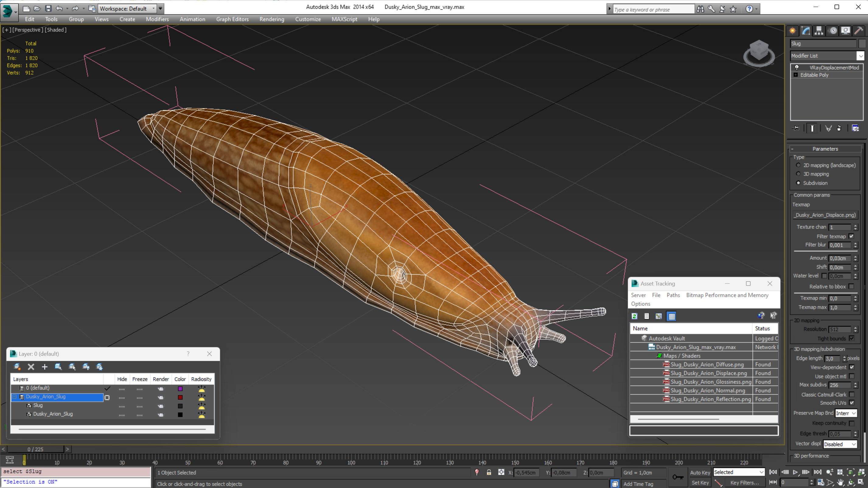Click Configure Modifier Sets icon
868x488 pixels.
point(855,128)
